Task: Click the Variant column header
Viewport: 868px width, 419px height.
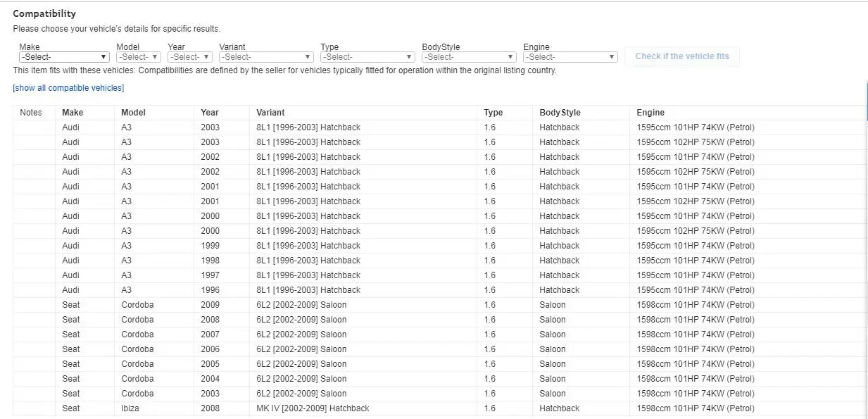Action: click(270, 113)
